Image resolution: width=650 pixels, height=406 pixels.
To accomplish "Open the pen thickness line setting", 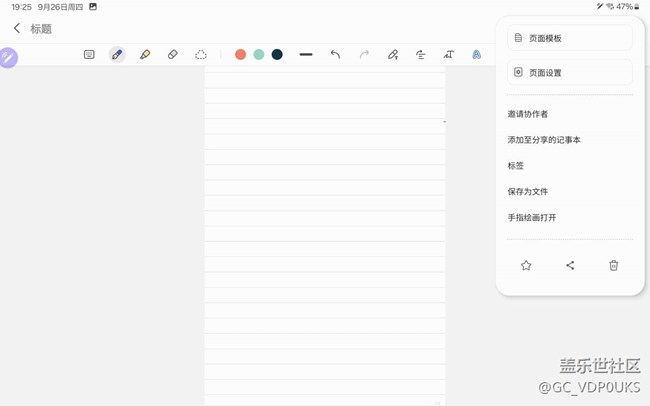I will tap(306, 55).
